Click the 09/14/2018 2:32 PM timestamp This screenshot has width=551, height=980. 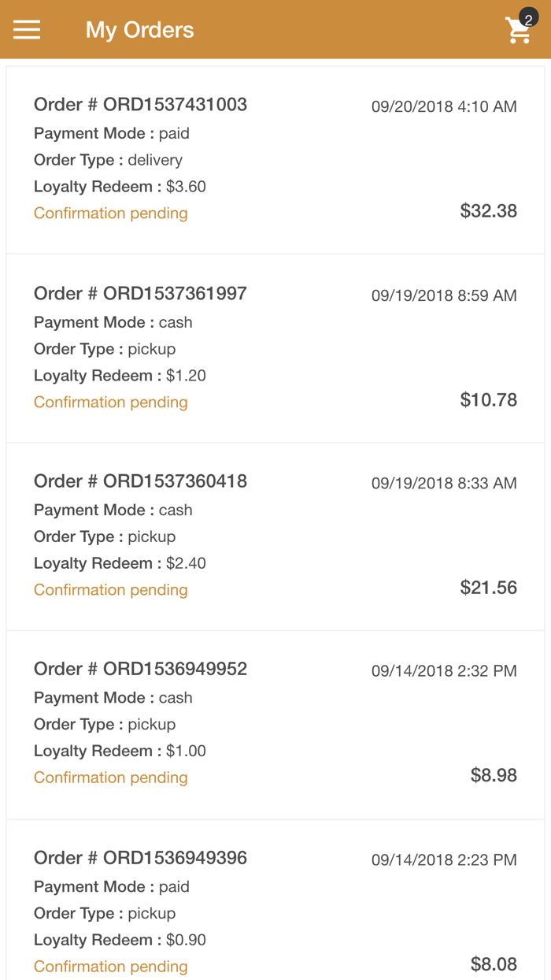pos(444,671)
